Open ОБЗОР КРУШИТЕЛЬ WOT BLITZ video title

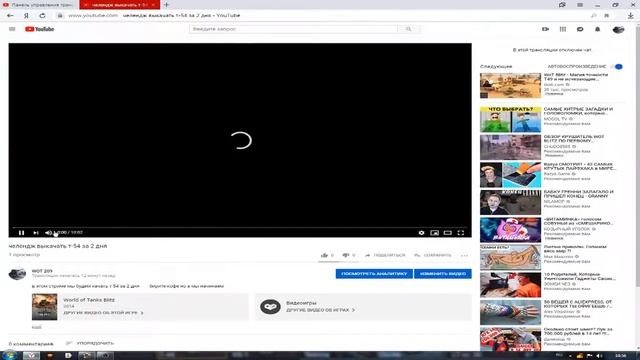click(x=574, y=139)
